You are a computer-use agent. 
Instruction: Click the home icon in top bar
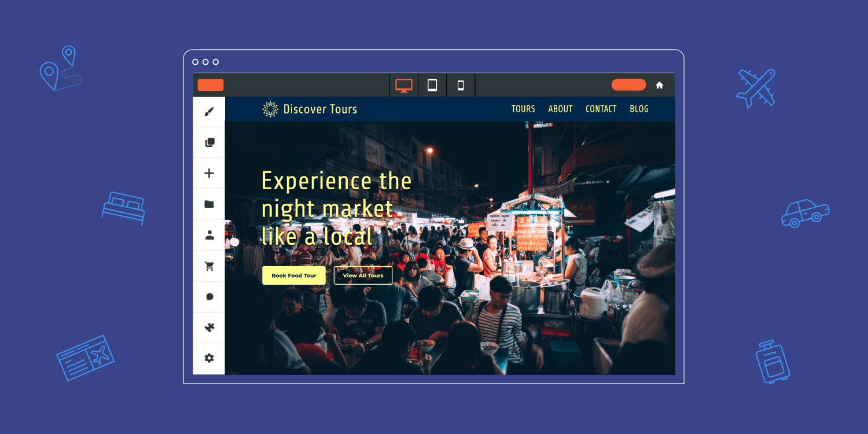659,85
